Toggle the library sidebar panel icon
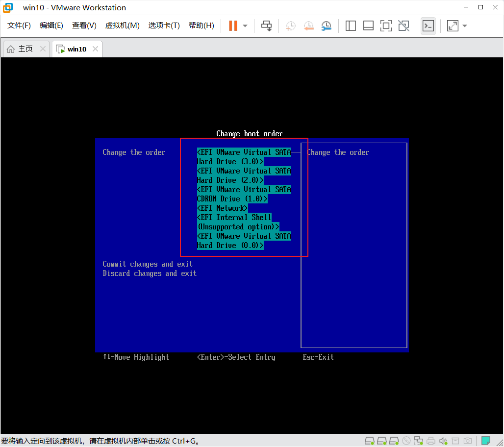This screenshot has height=447, width=504. click(x=351, y=25)
